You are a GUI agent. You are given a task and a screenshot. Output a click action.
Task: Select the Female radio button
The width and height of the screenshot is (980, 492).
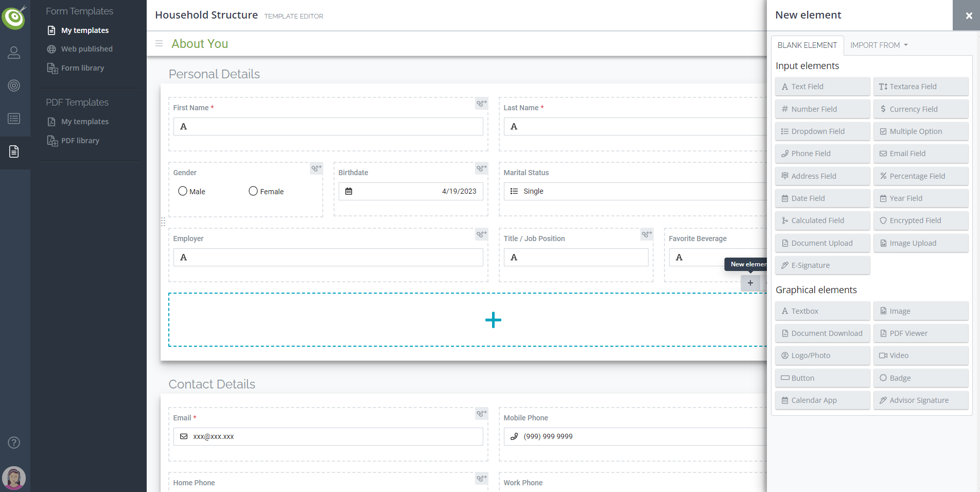pos(253,191)
